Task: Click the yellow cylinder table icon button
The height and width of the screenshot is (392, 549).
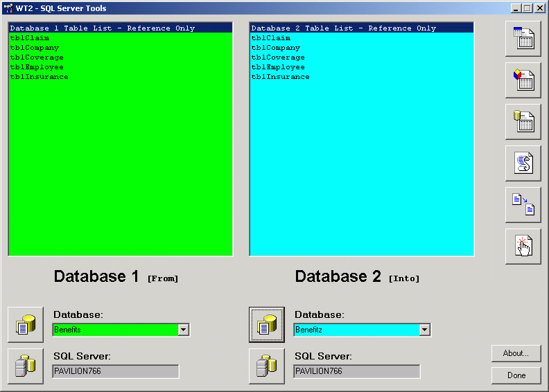Action: pos(523,122)
